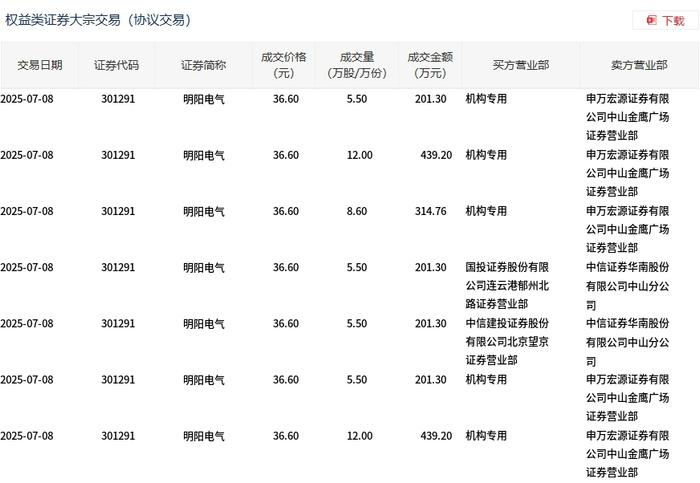Click 301291 in the 国投证券 buyer row
The width and height of the screenshot is (700, 483).
(118, 267)
